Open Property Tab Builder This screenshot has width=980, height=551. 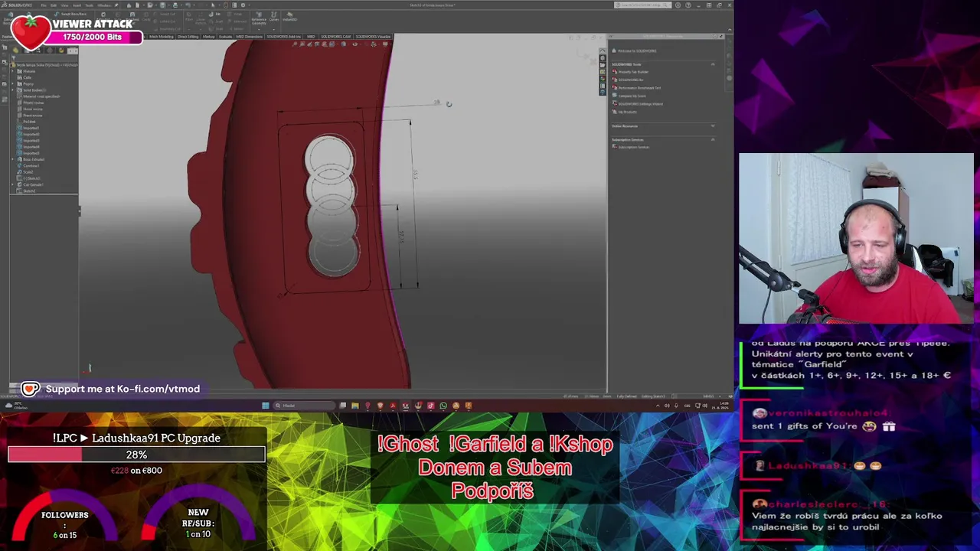click(x=630, y=72)
